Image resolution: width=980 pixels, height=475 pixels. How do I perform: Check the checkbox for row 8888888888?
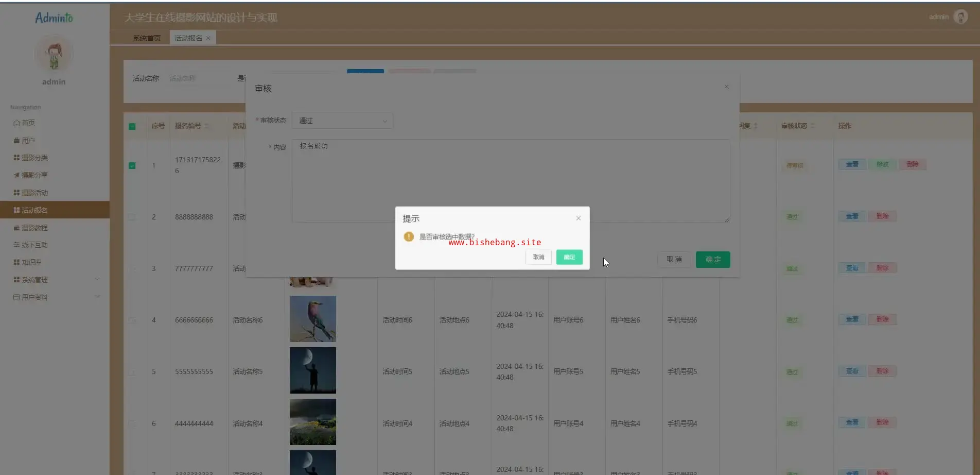[x=132, y=217]
